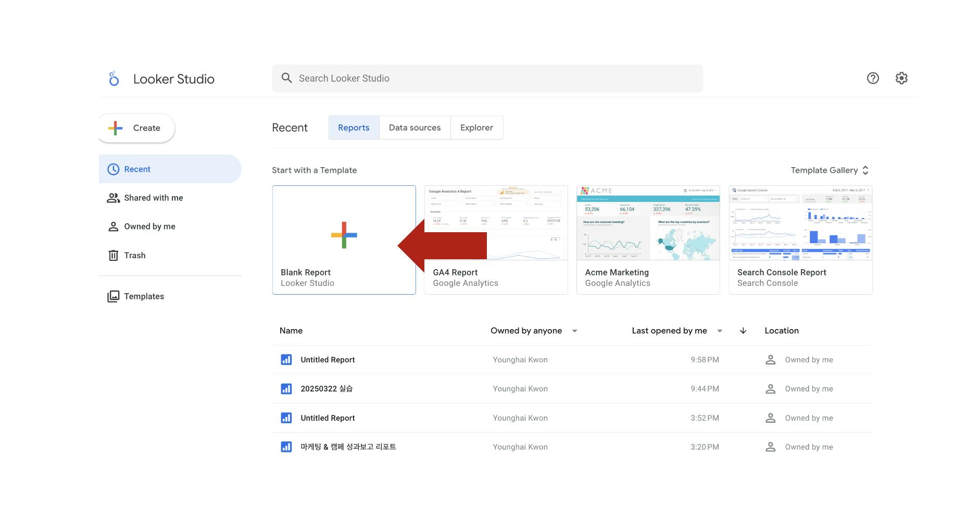Click the Search Looker Studio field
The height and width of the screenshot is (530, 980).
487,78
